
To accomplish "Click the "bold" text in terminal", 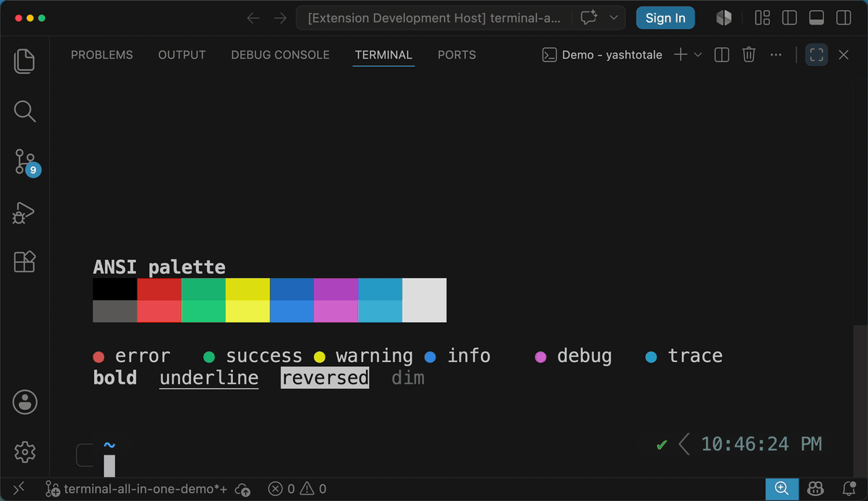I will pos(115,378).
